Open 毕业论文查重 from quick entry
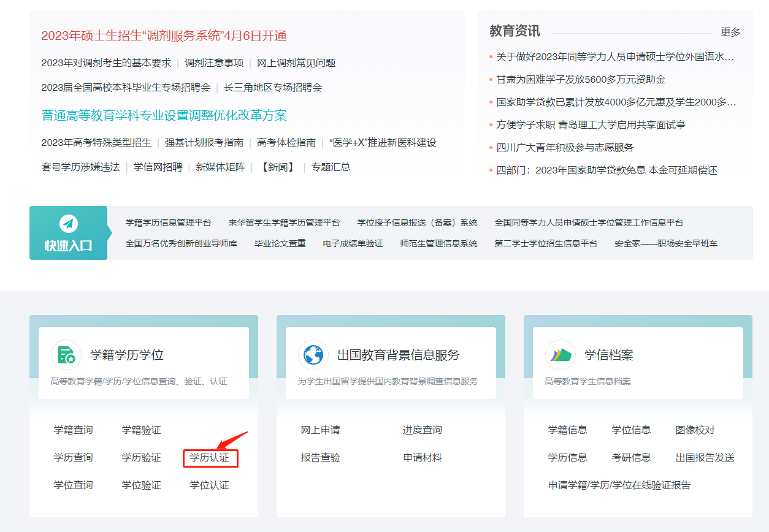The image size is (769, 532). pyautogui.click(x=280, y=243)
